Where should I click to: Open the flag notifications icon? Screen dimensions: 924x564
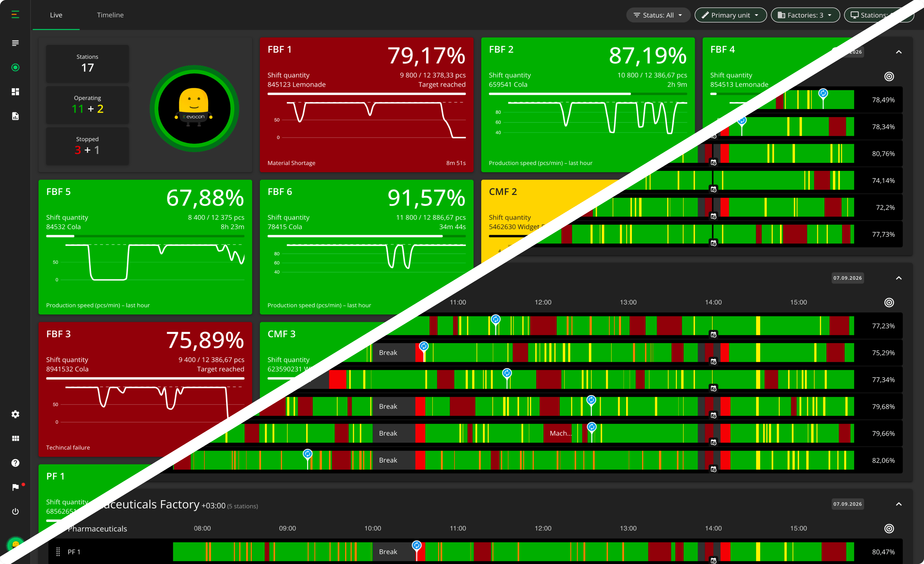(15, 487)
